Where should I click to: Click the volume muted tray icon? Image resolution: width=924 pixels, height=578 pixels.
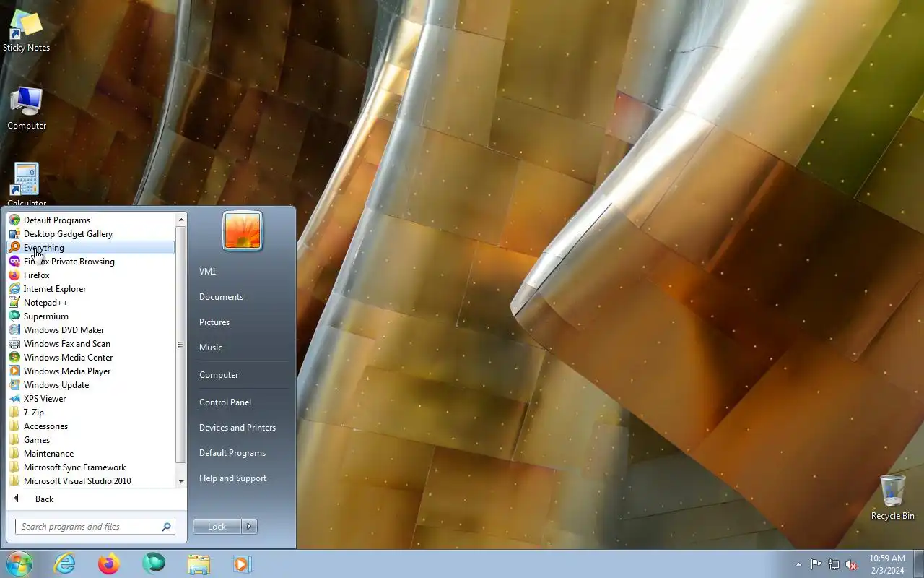pyautogui.click(x=852, y=564)
